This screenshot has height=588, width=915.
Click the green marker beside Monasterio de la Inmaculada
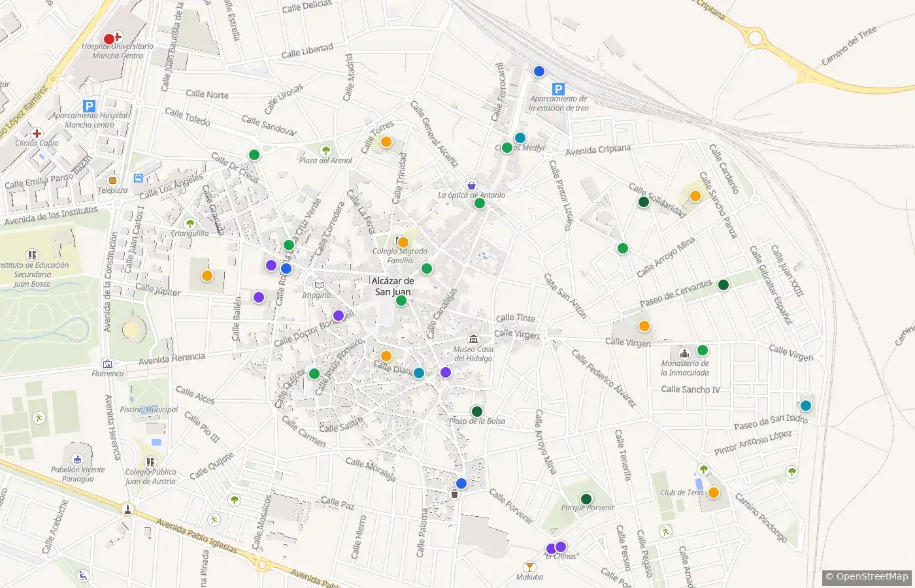[703, 350]
